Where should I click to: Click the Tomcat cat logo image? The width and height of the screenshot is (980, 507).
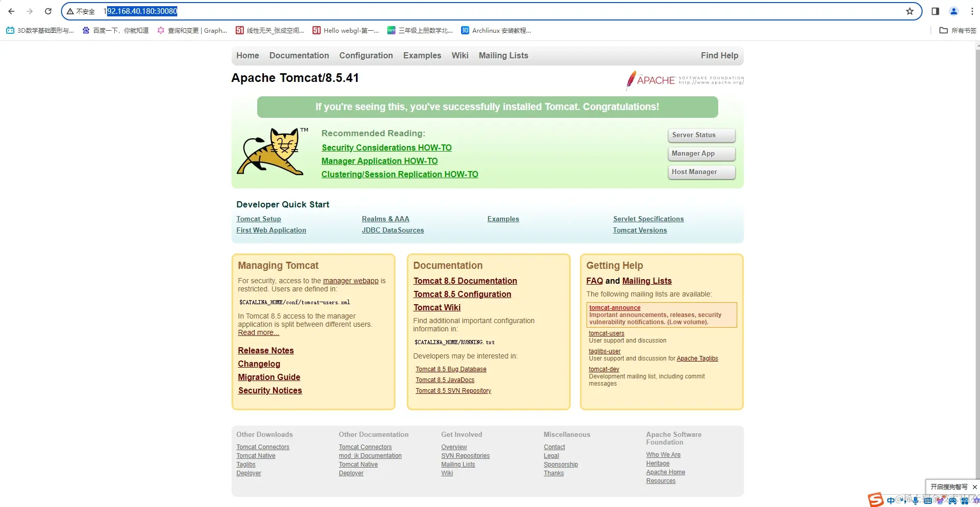point(272,151)
